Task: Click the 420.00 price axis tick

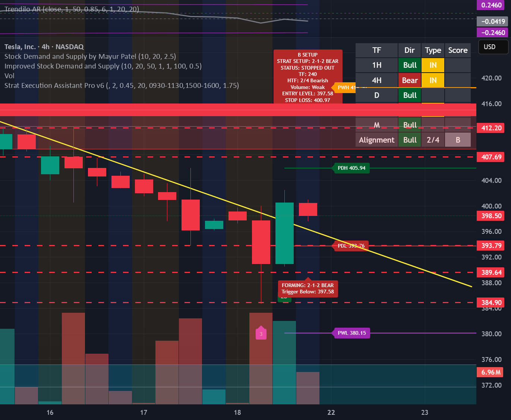Action: click(x=491, y=78)
